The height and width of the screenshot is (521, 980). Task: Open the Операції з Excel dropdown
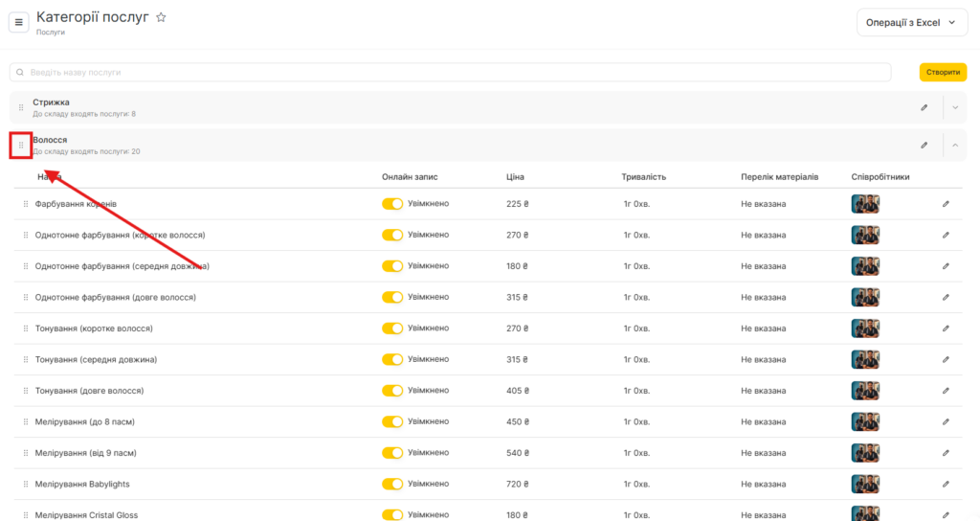(x=911, y=22)
